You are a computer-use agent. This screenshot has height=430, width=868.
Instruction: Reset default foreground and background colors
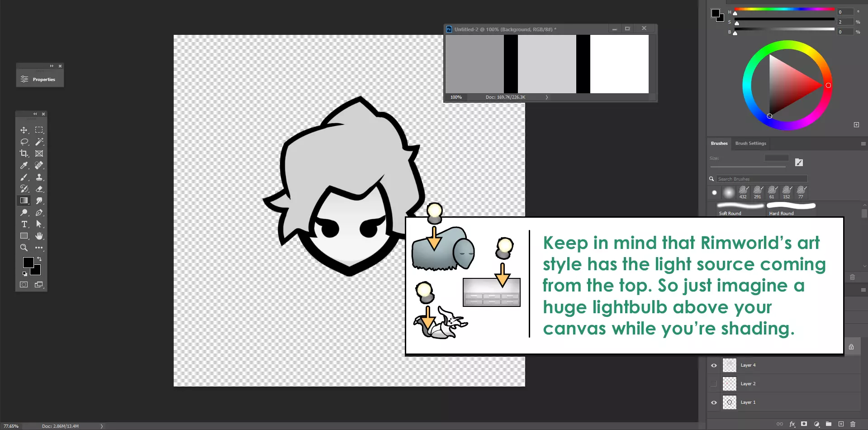tap(25, 274)
